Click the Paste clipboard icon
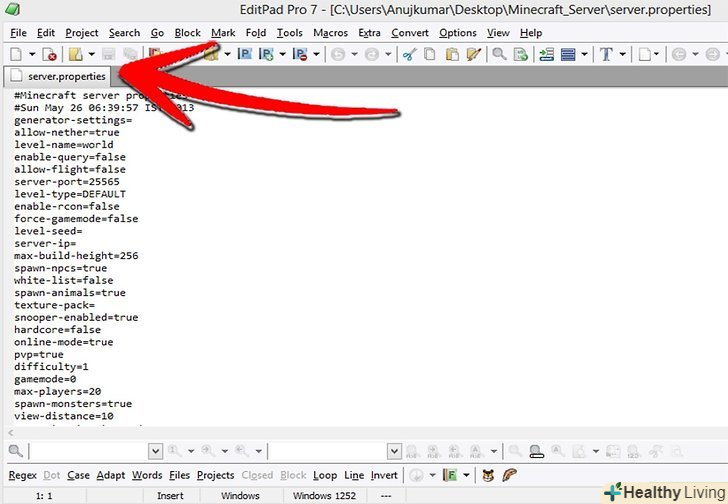Image resolution: width=728 pixels, height=504 pixels. coord(452,54)
